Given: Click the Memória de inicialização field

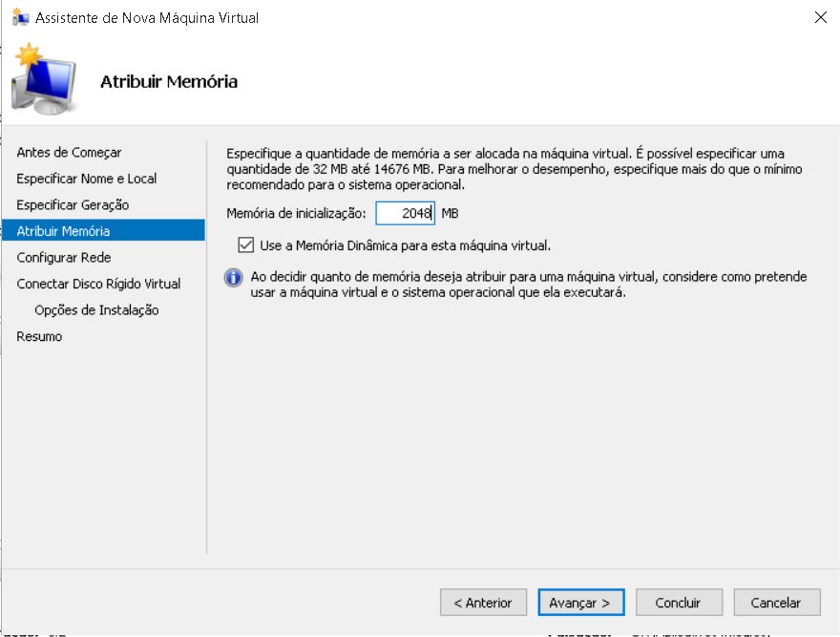Looking at the screenshot, I should click(405, 213).
